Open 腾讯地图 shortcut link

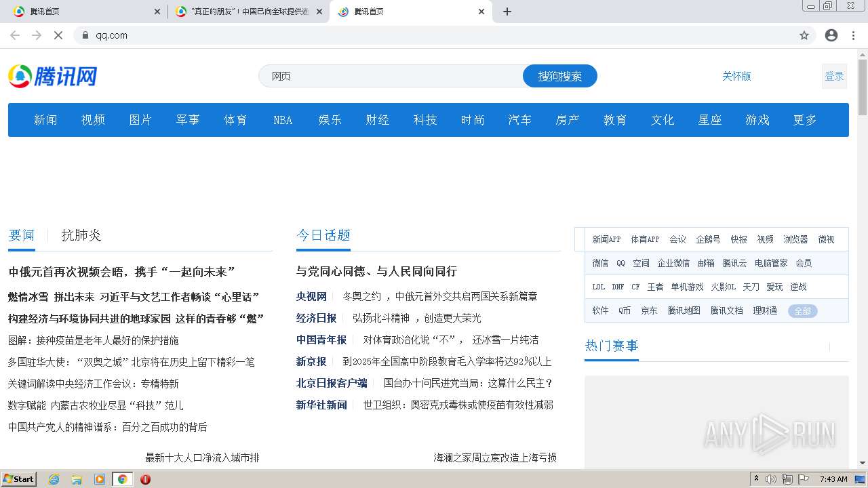point(684,310)
